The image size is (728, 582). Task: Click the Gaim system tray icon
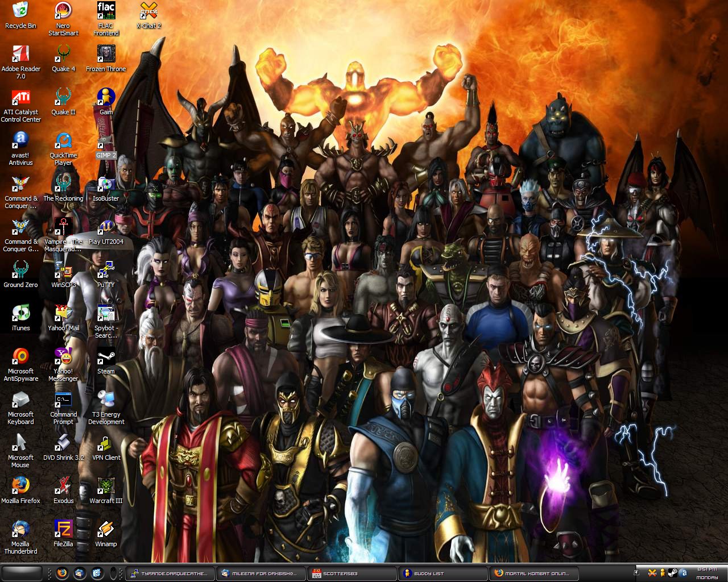point(663,573)
